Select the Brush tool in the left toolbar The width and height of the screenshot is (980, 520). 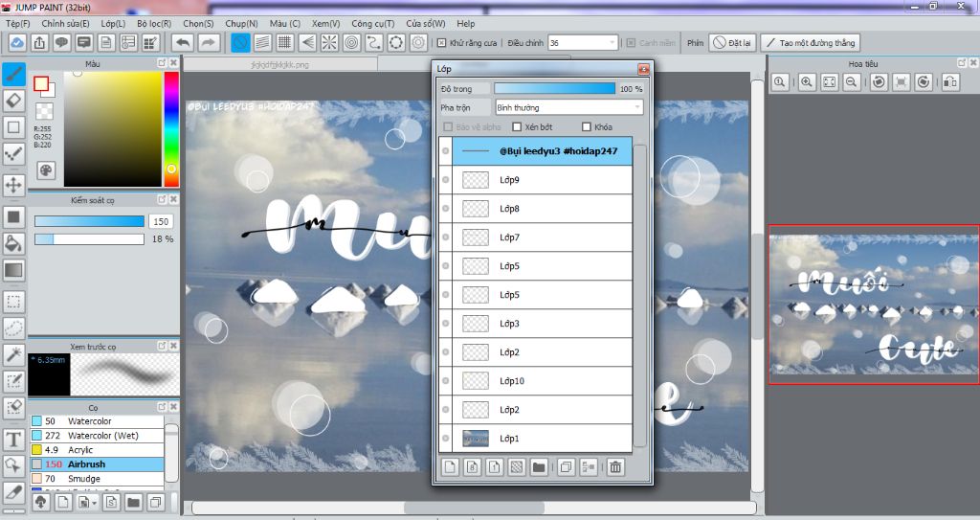13,74
